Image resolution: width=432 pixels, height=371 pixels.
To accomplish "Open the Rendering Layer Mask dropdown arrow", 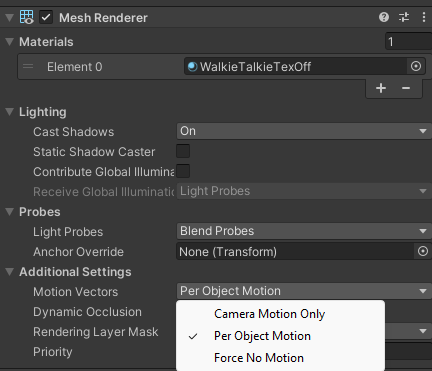I will click(423, 331).
